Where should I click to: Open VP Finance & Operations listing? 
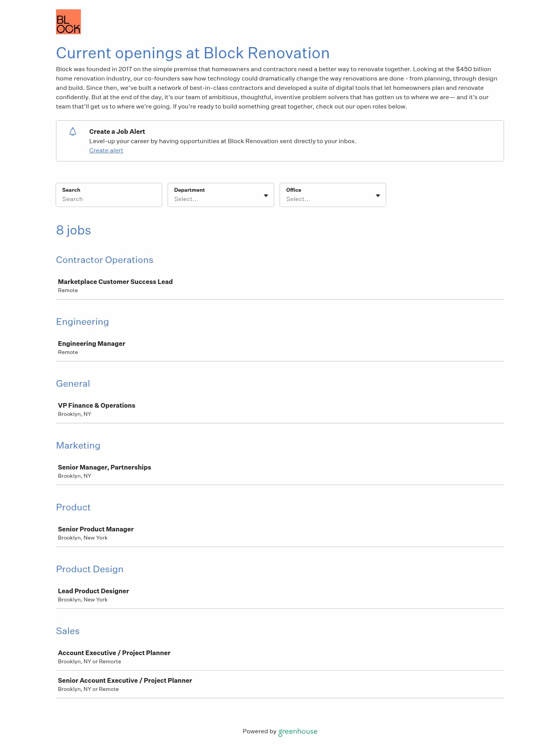[x=96, y=405]
